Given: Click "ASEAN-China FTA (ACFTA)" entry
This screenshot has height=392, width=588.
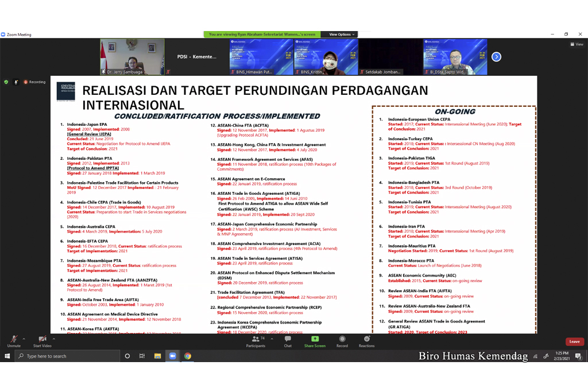Looking at the screenshot, I should (243, 125).
